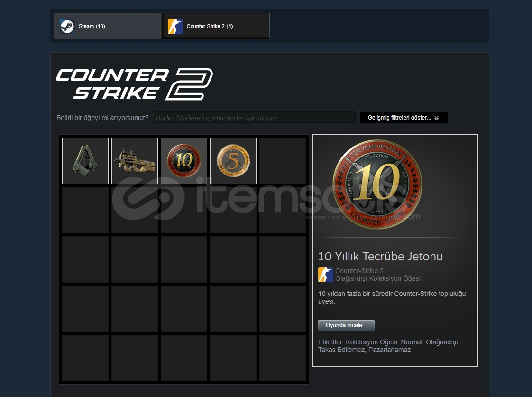Select the 10 year veteran coin item

184,161
